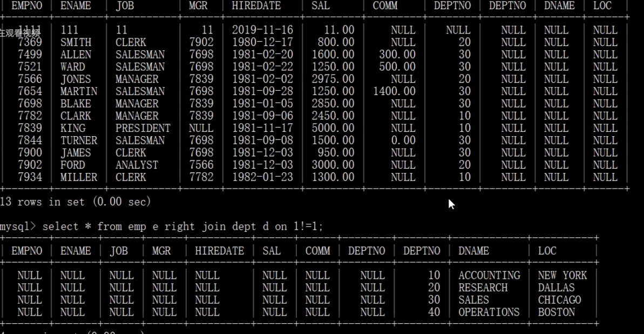644x334 pixels.
Task: Click the JOB cell ANALYST
Action: (x=137, y=165)
